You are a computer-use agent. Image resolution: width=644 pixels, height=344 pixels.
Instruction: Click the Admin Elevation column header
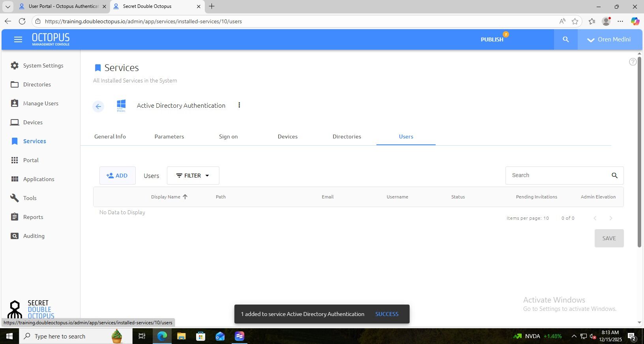598,197
